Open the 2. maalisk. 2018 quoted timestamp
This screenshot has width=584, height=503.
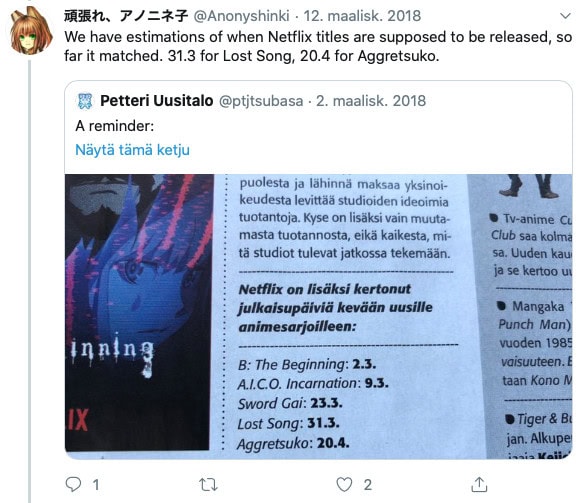(x=371, y=101)
